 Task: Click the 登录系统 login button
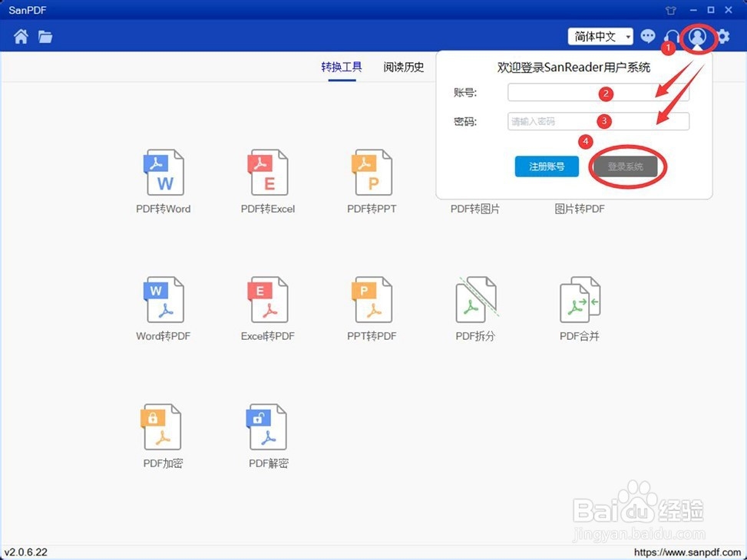pyautogui.click(x=626, y=166)
